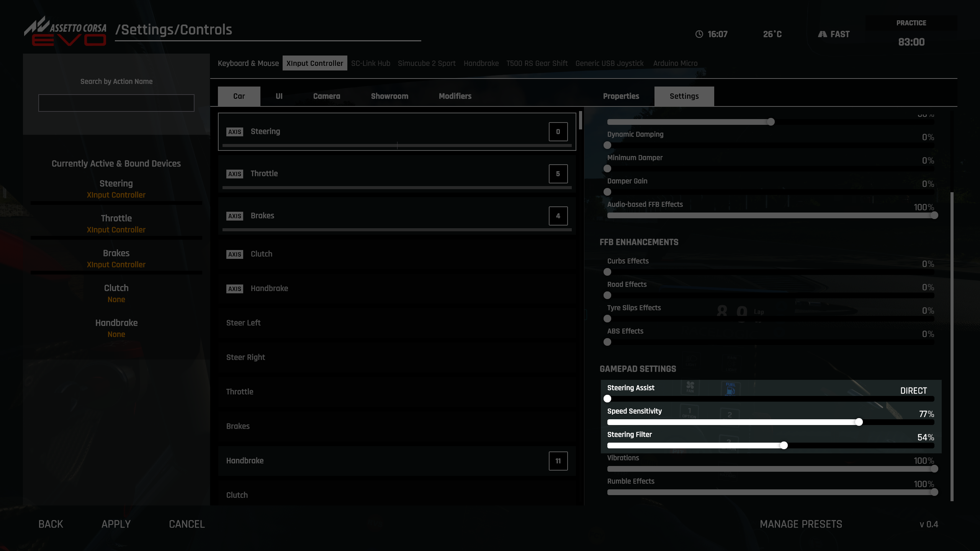Click the Throttle binding box showing 5
This screenshot has height=551, width=980.
(558, 173)
